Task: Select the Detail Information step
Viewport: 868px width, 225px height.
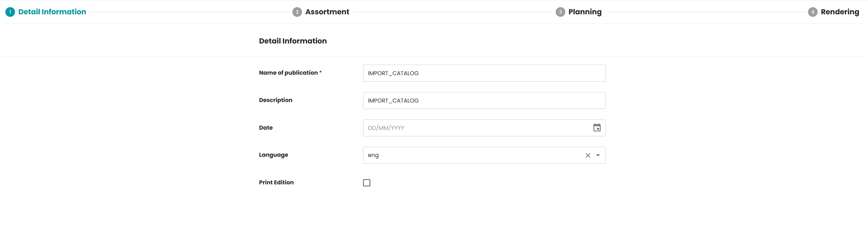Action: click(x=52, y=12)
